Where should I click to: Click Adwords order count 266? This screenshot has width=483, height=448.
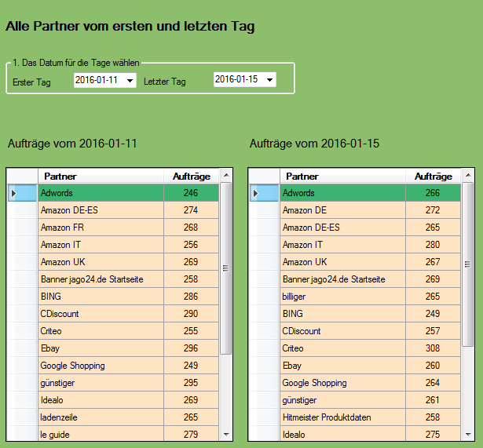(433, 193)
